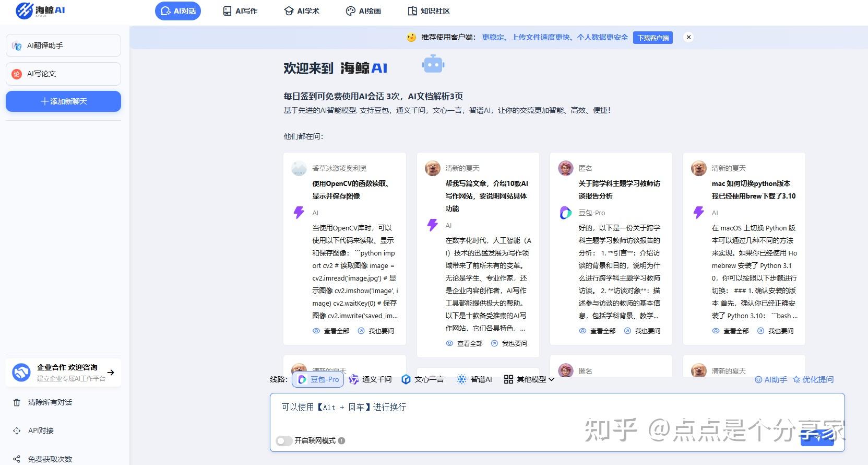Open AI翻译助手 in the sidebar
The image size is (868, 465).
point(63,45)
